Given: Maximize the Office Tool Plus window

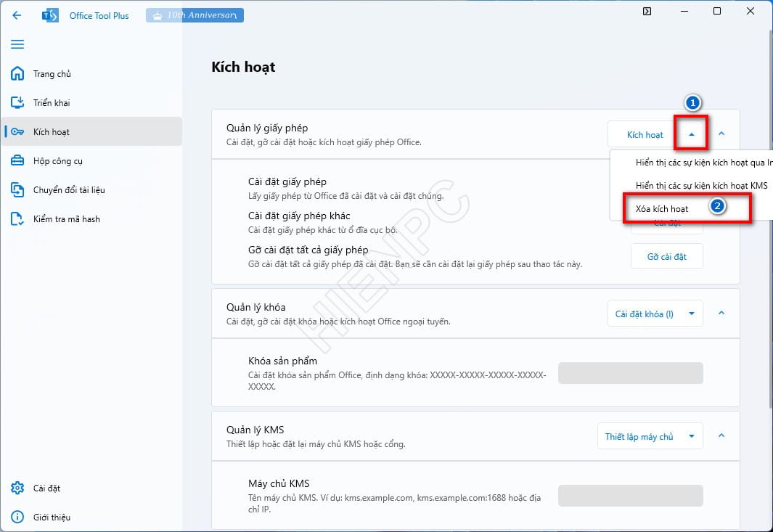Looking at the screenshot, I should tap(717, 12).
